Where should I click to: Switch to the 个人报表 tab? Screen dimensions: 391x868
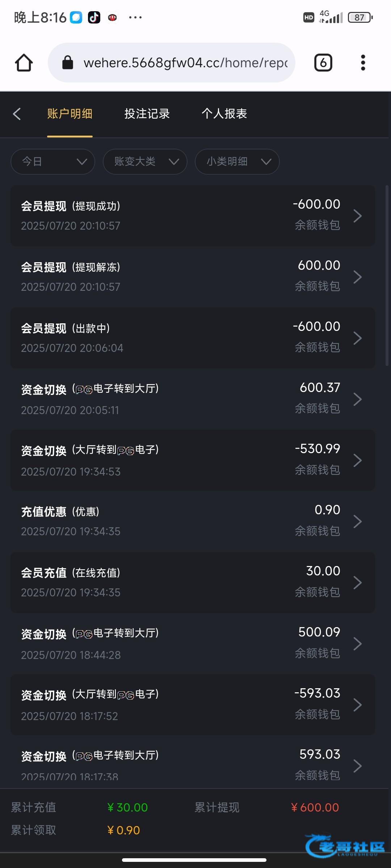point(224,114)
